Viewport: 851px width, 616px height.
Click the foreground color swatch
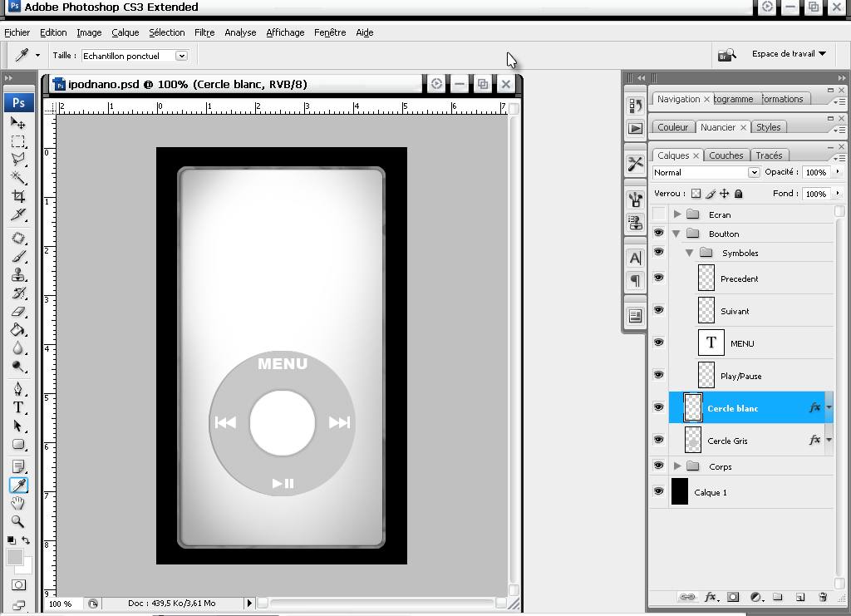15,557
